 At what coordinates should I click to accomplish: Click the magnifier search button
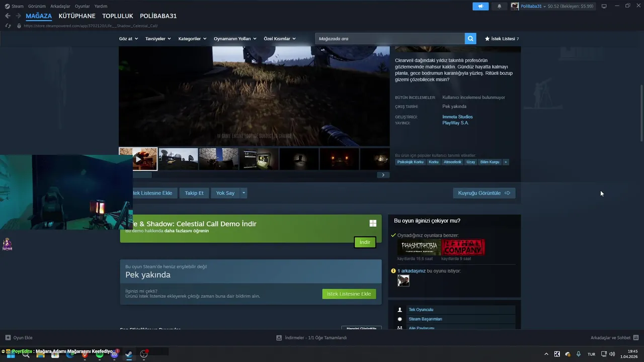coord(470,39)
